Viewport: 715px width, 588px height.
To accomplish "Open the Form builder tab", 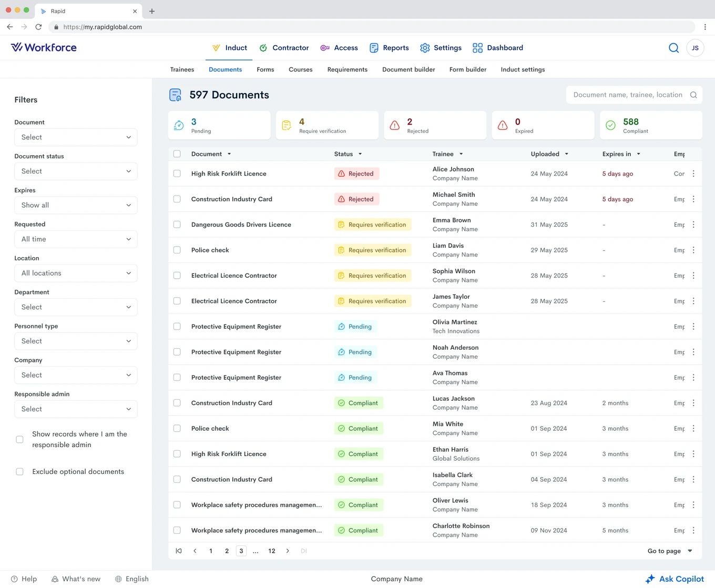I will coord(468,69).
